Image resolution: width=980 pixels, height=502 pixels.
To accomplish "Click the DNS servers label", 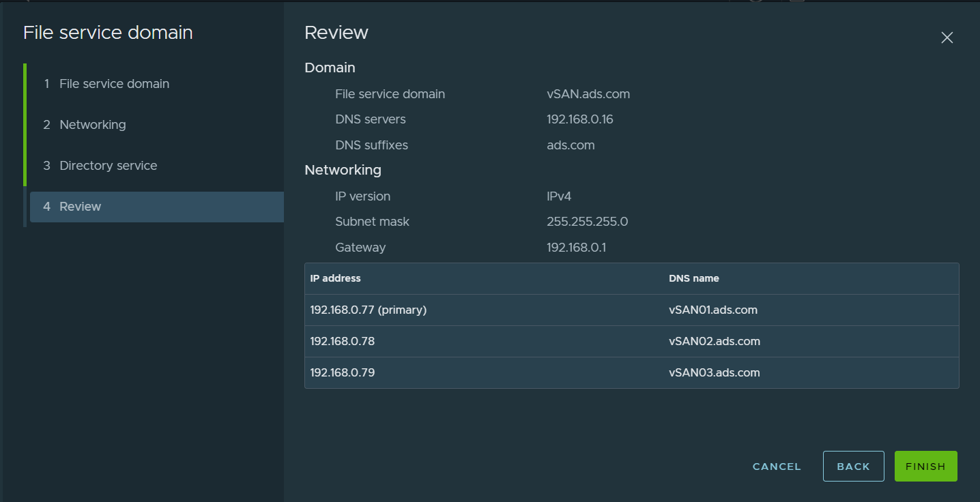I will (371, 119).
